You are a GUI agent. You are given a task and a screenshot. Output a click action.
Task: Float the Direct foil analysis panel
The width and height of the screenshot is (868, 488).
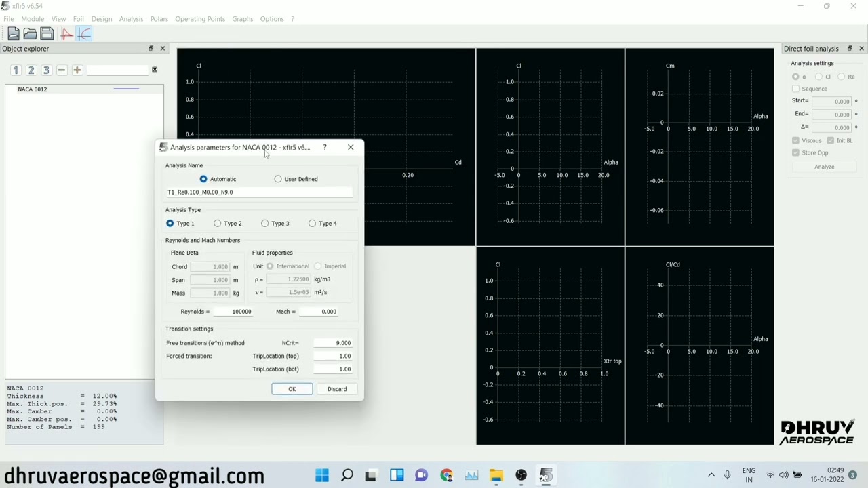(850, 49)
